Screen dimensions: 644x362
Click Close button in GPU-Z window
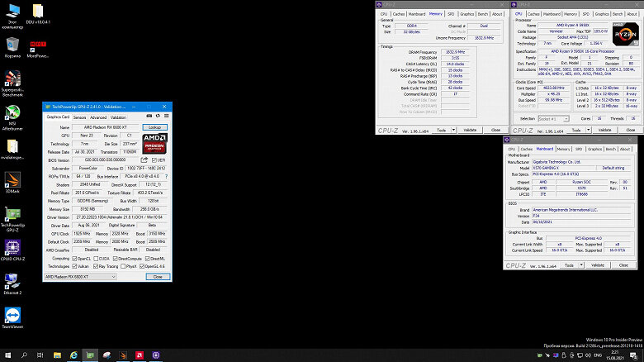click(x=158, y=277)
